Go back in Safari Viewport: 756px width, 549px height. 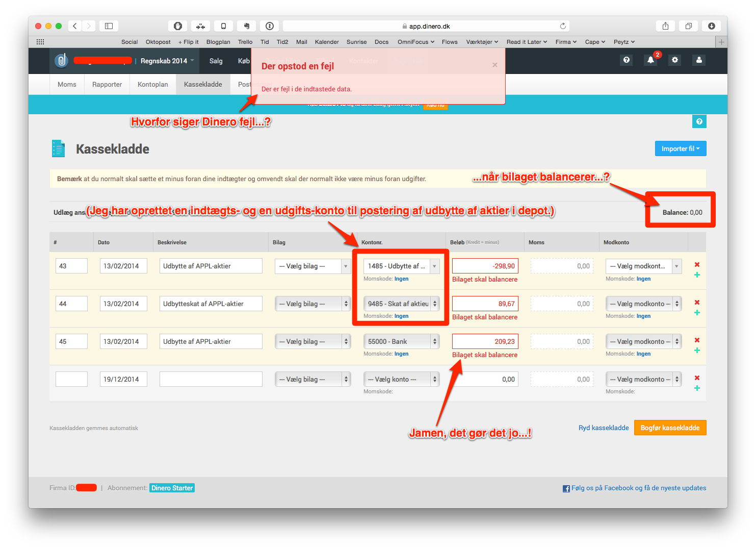point(75,26)
